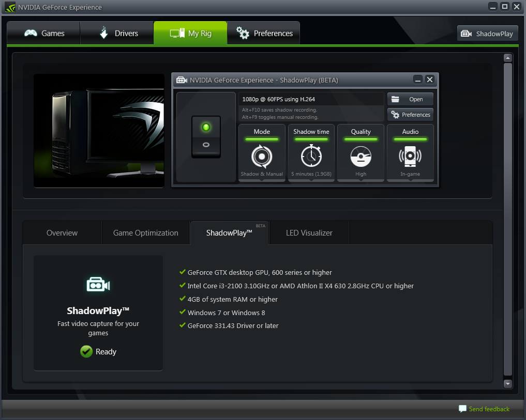This screenshot has height=420, width=526.
Task: Click the gears icon on the main Preferences tab
Action: tap(243, 33)
